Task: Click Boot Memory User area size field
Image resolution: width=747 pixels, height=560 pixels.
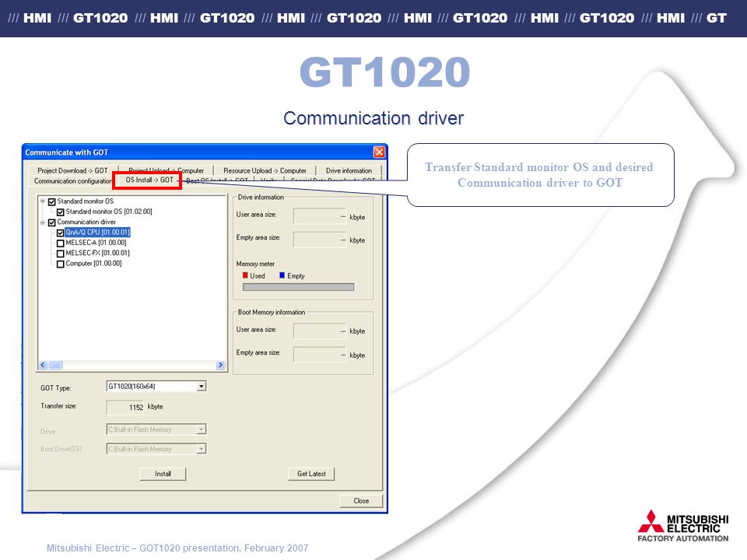Action: coord(320,331)
